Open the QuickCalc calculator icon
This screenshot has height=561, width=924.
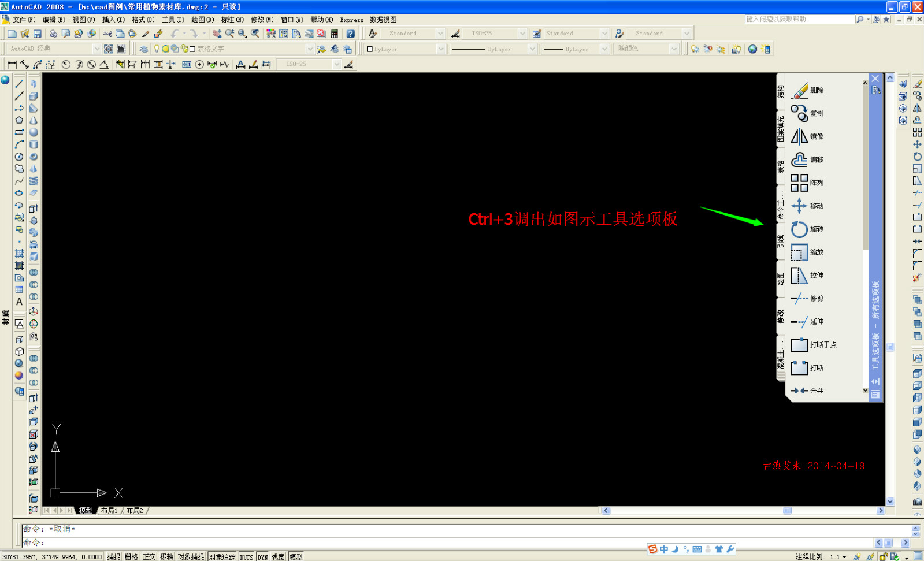tap(335, 34)
